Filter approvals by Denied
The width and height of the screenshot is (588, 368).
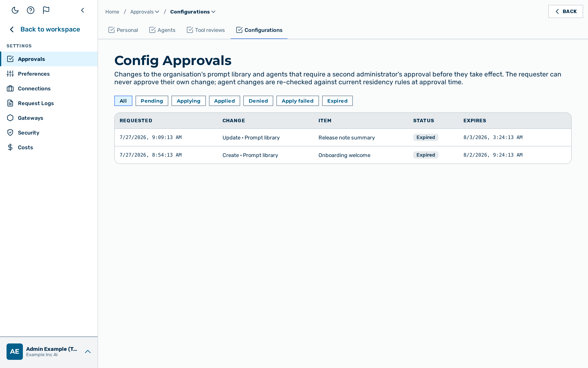point(258,101)
